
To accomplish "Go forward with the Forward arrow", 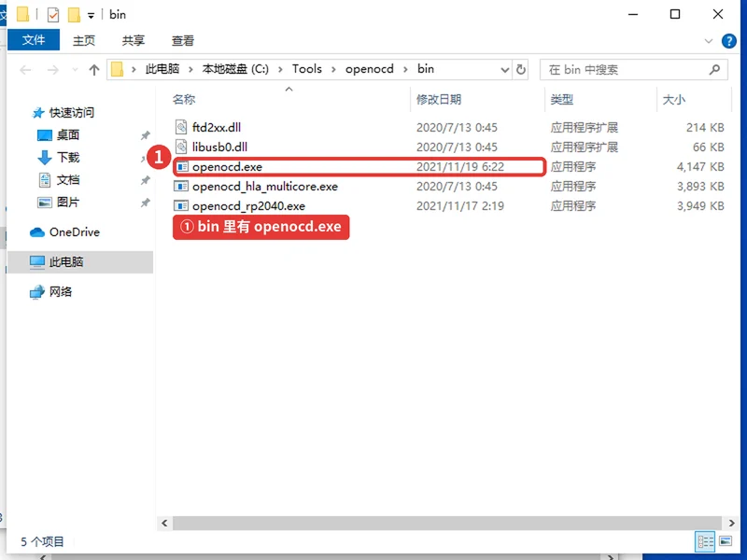I will [x=53, y=70].
